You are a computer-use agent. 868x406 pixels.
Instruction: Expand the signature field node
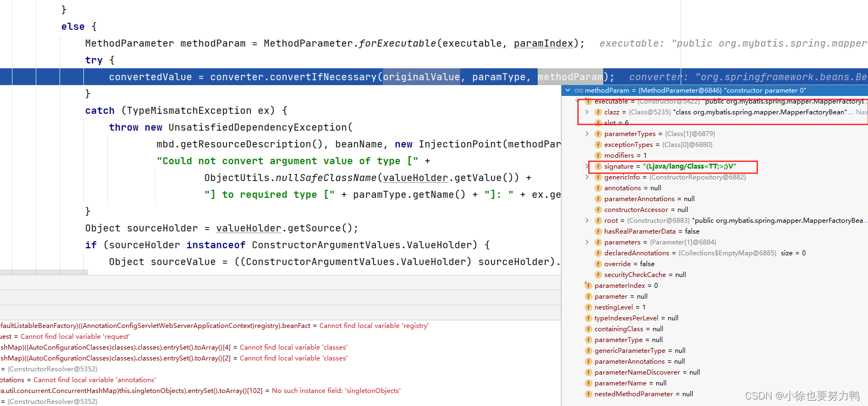[x=587, y=166]
